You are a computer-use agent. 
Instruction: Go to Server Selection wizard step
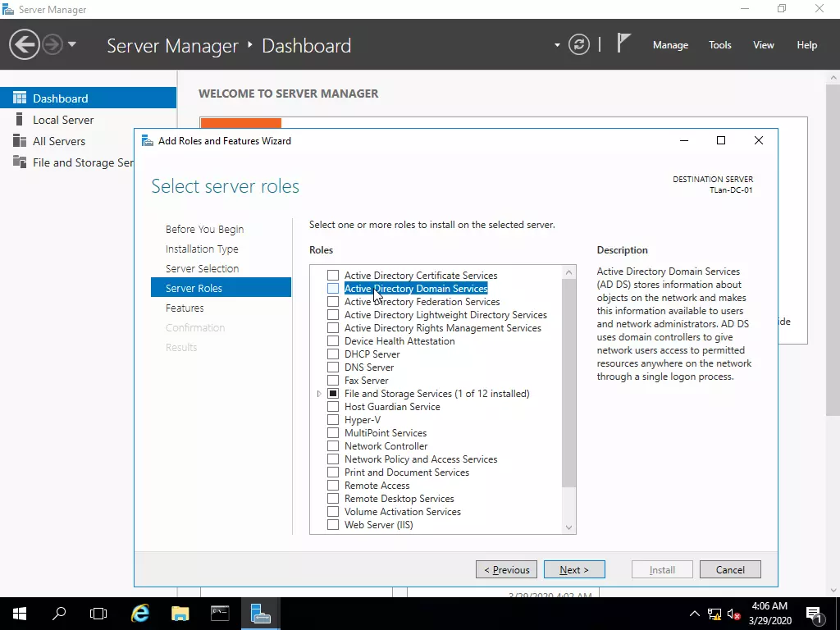pyautogui.click(x=202, y=268)
